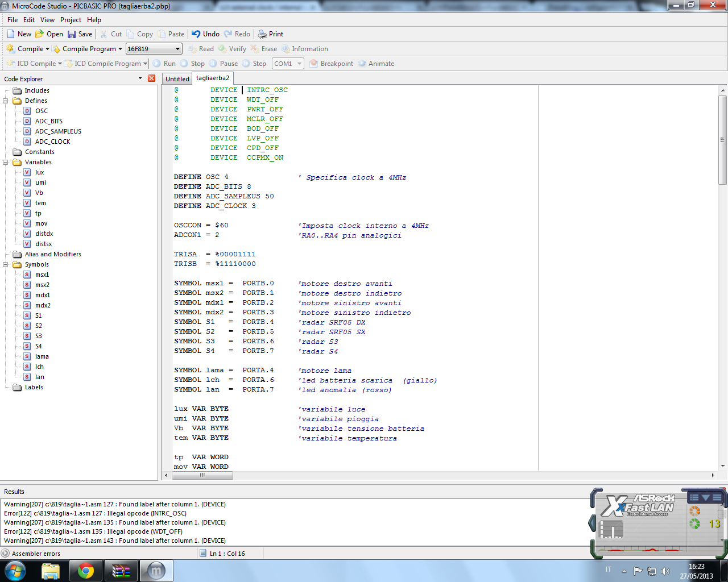Open the COM1 port dropdown
728x582 pixels.
click(299, 64)
